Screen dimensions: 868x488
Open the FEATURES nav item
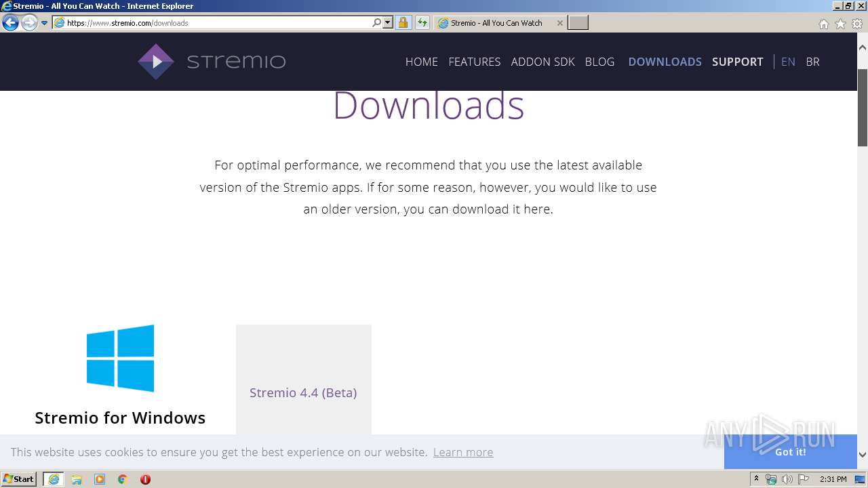pos(475,62)
